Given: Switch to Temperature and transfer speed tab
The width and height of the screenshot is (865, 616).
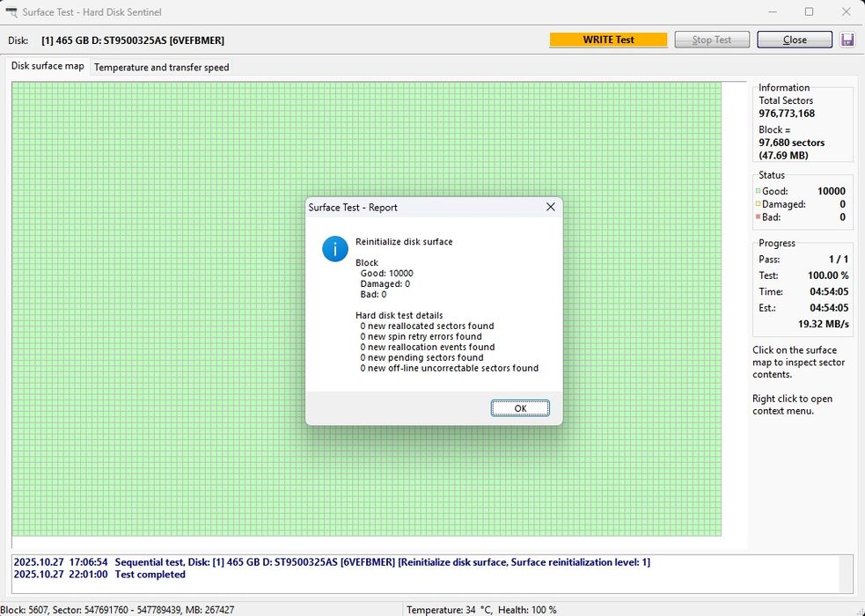Looking at the screenshot, I should click(x=161, y=67).
